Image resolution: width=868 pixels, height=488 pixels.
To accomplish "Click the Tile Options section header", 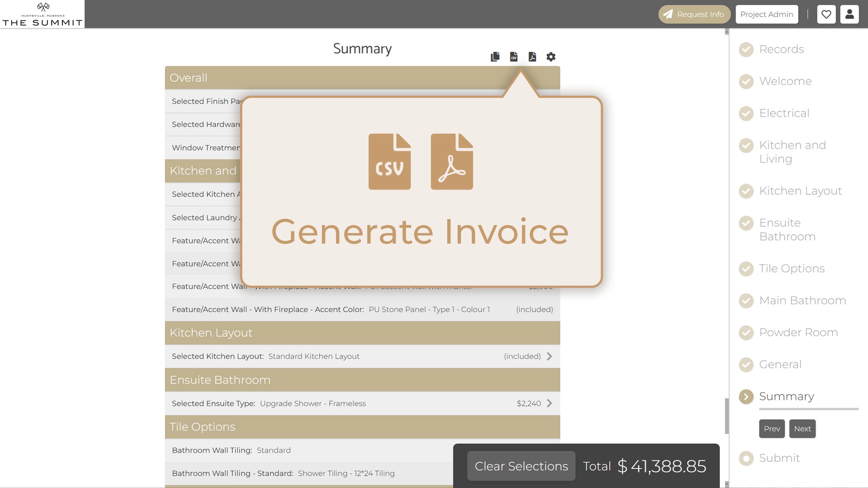I will click(362, 427).
